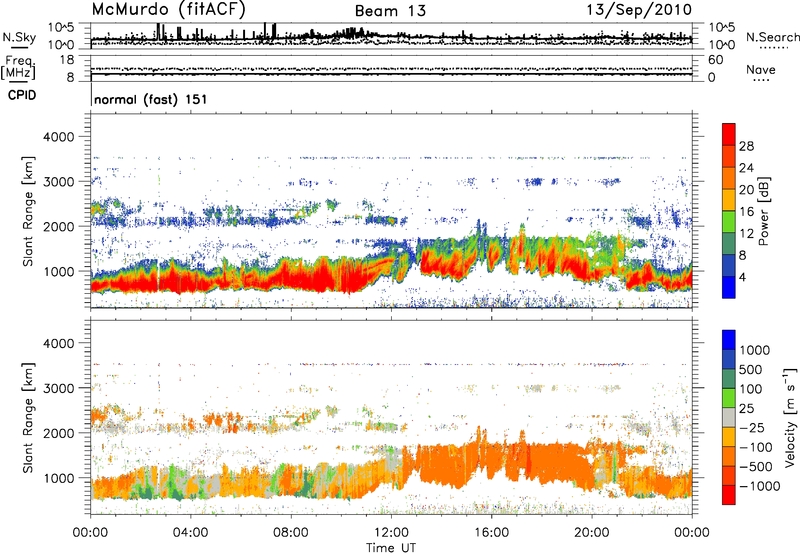Click the 28 tick on power colorbar
This screenshot has width=800, height=554.
pyautogui.click(x=746, y=146)
